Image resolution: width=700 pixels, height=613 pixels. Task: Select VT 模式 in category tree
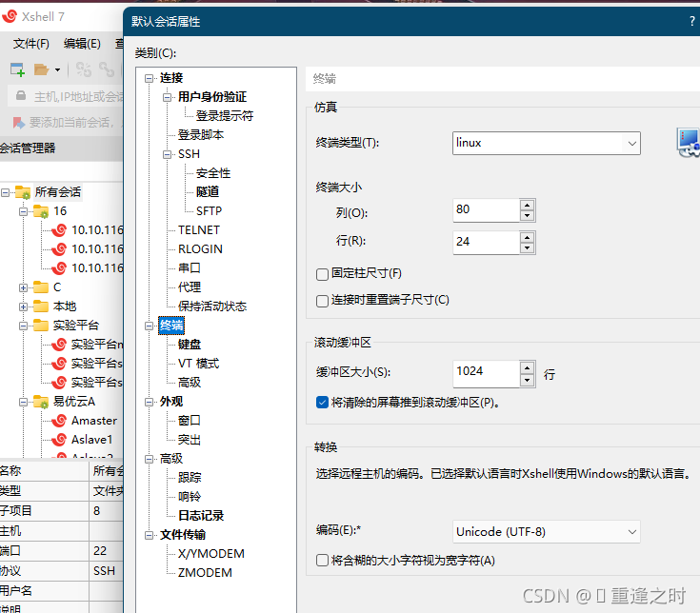coord(199,364)
